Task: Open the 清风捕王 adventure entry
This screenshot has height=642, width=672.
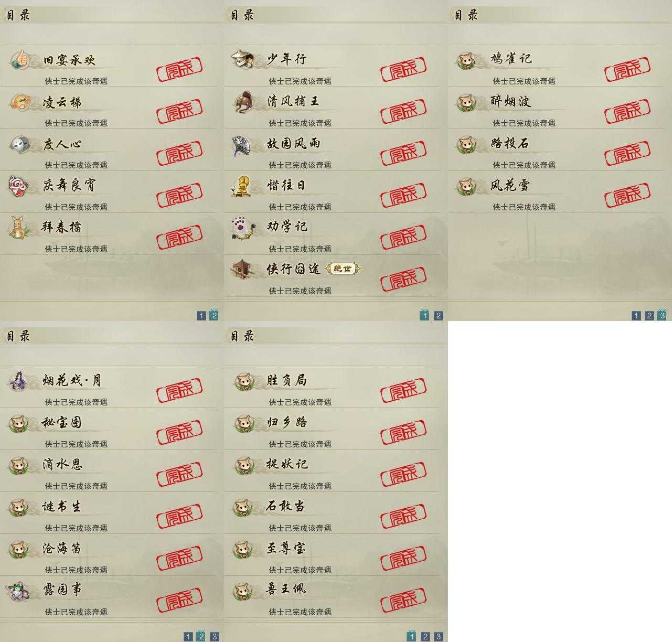Action: 332,108
